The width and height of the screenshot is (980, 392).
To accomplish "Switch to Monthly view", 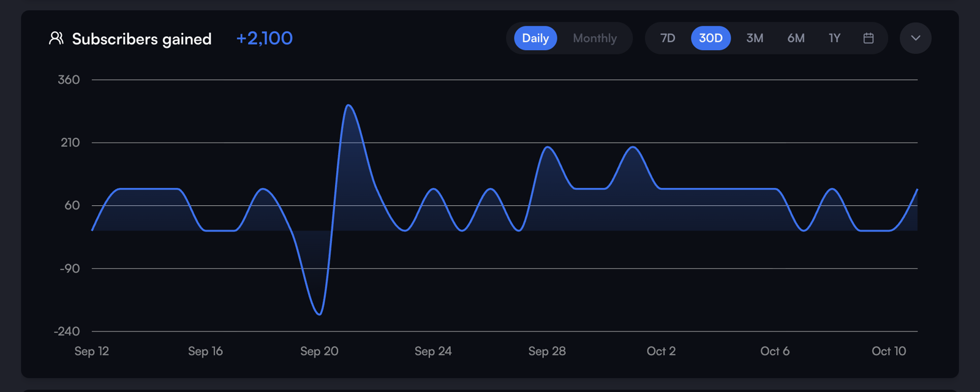I will [x=594, y=38].
